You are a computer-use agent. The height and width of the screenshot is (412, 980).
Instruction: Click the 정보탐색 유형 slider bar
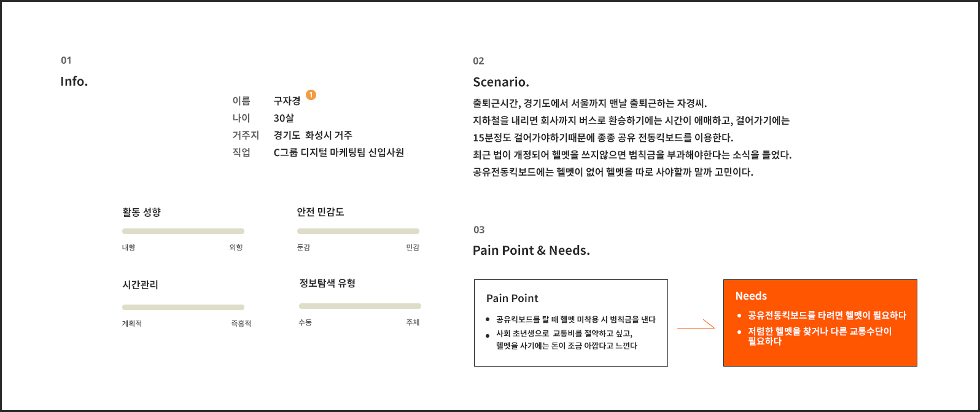point(360,306)
